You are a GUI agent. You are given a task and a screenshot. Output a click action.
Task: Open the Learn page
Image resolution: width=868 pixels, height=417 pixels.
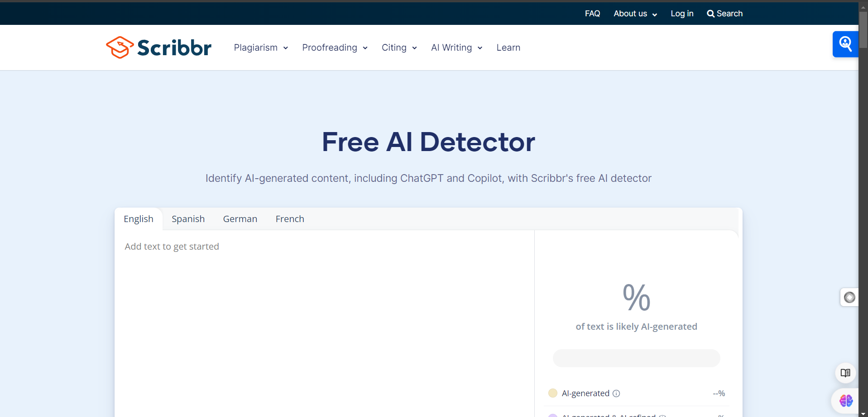pyautogui.click(x=508, y=47)
